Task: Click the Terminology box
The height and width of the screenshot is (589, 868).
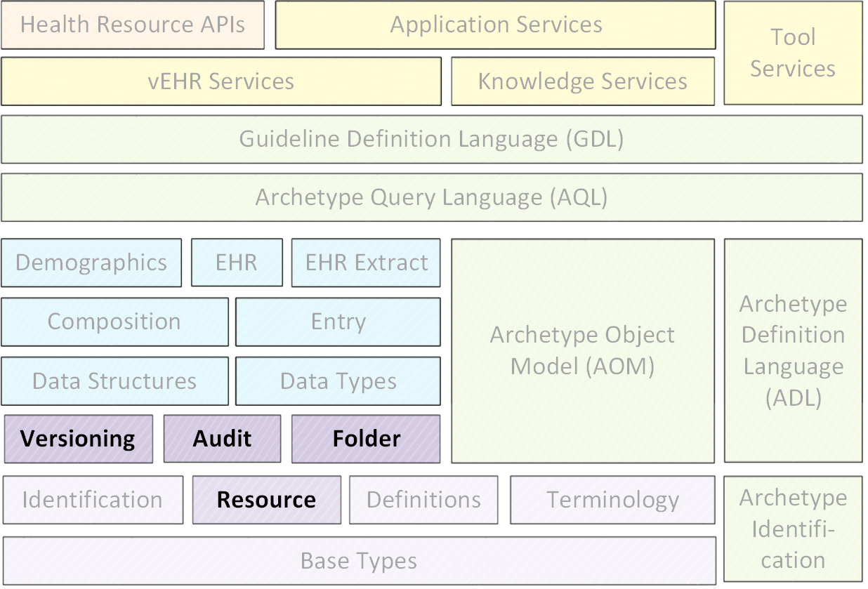Action: (x=613, y=500)
